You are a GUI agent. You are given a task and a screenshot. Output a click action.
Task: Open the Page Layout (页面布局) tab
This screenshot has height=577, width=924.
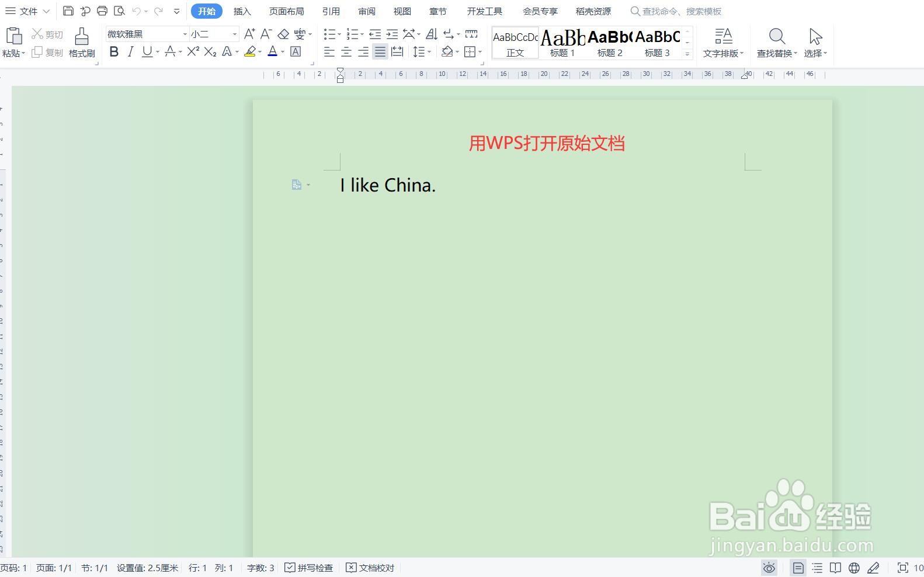point(286,11)
